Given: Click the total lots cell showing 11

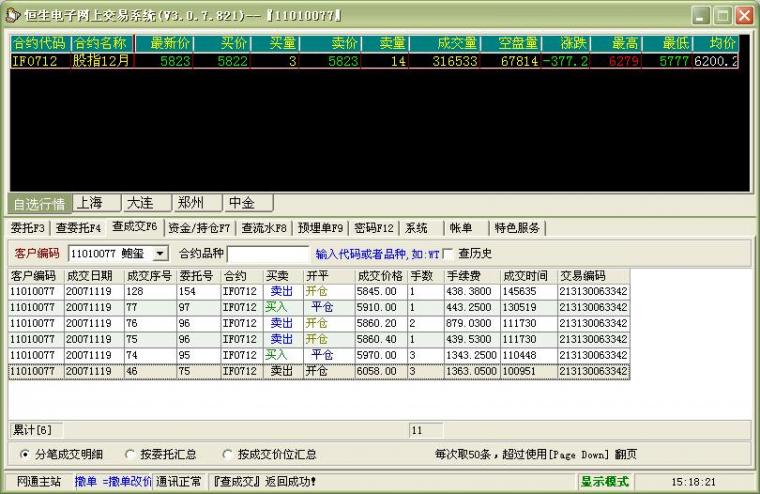Looking at the screenshot, I should [x=426, y=430].
